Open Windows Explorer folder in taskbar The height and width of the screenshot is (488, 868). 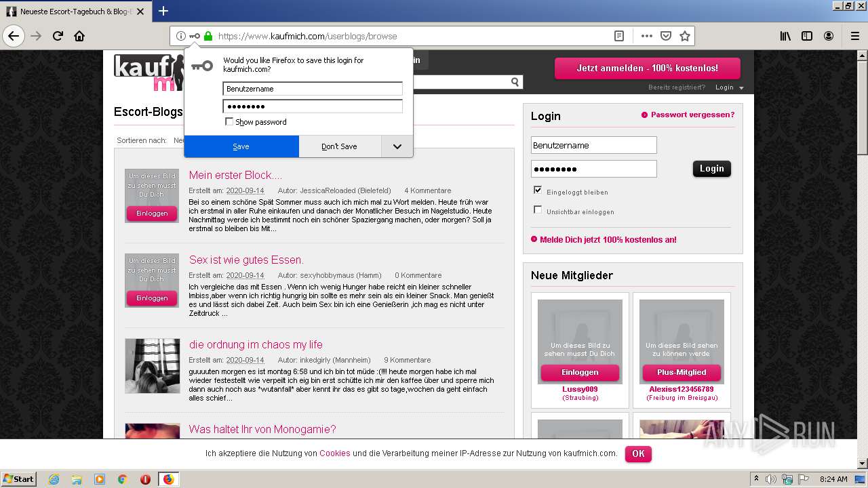click(77, 479)
